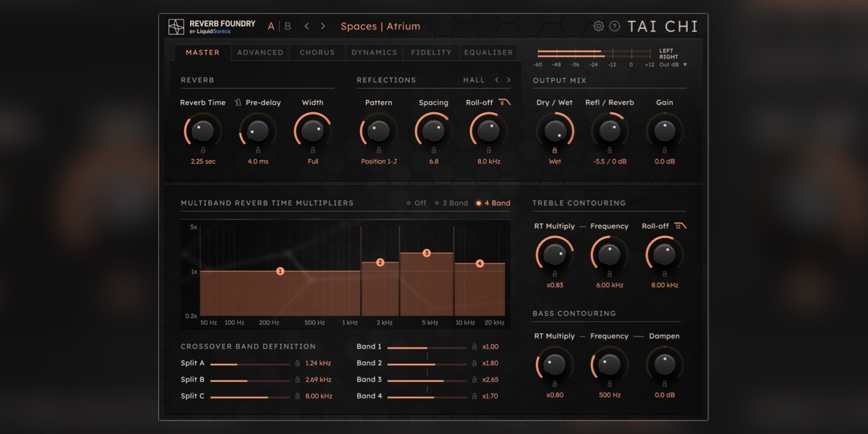Lock the Band 2 multiplier
This screenshot has width=868, height=434.
(x=475, y=363)
